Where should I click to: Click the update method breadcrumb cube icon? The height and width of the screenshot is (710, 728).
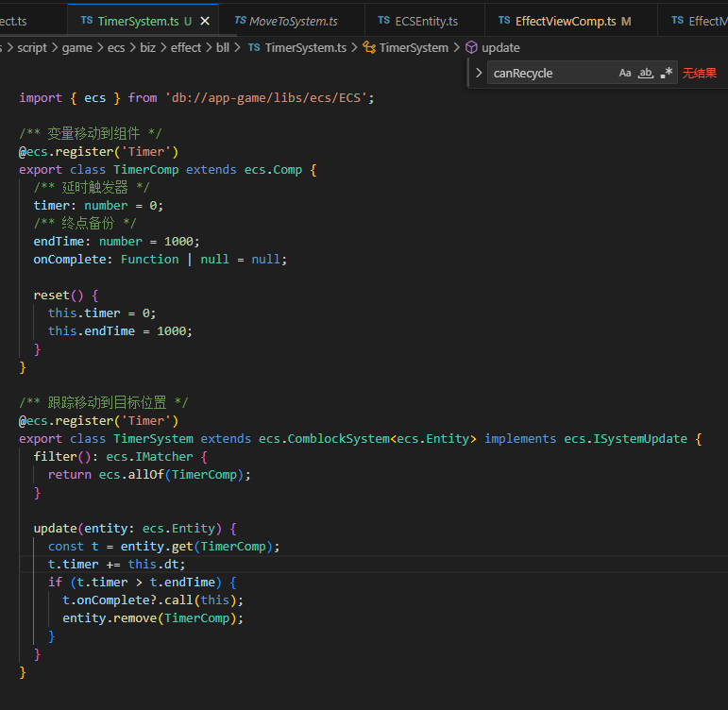(471, 47)
